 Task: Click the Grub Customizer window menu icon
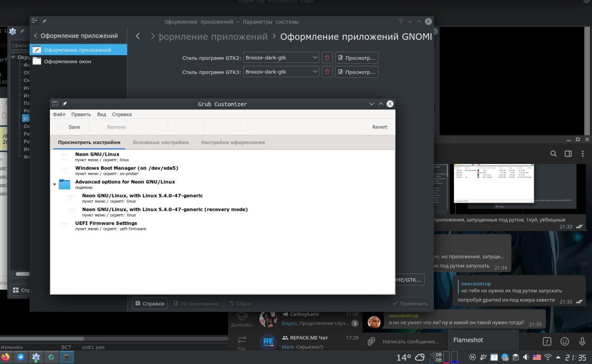tap(55, 104)
